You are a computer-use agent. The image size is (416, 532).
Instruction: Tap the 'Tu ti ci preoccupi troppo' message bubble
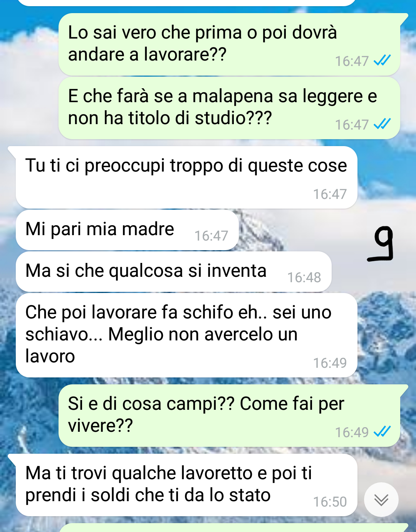(186, 177)
